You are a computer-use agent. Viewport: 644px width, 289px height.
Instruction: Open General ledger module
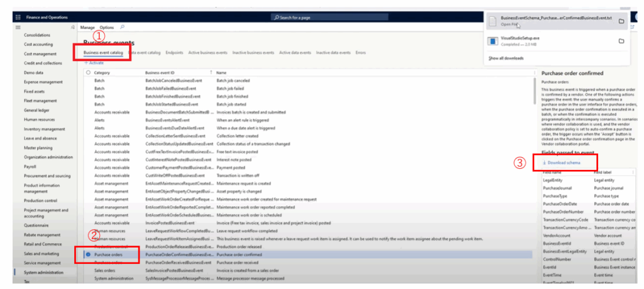pyautogui.click(x=36, y=110)
